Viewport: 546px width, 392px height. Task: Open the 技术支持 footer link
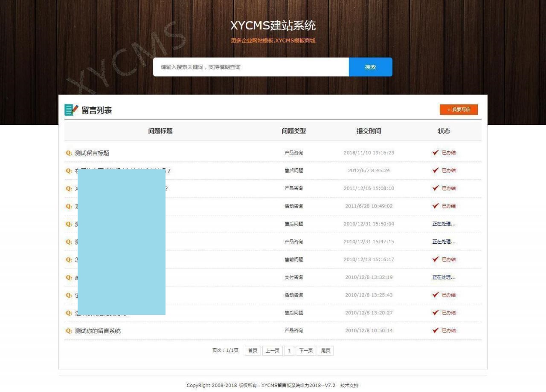tap(349, 386)
